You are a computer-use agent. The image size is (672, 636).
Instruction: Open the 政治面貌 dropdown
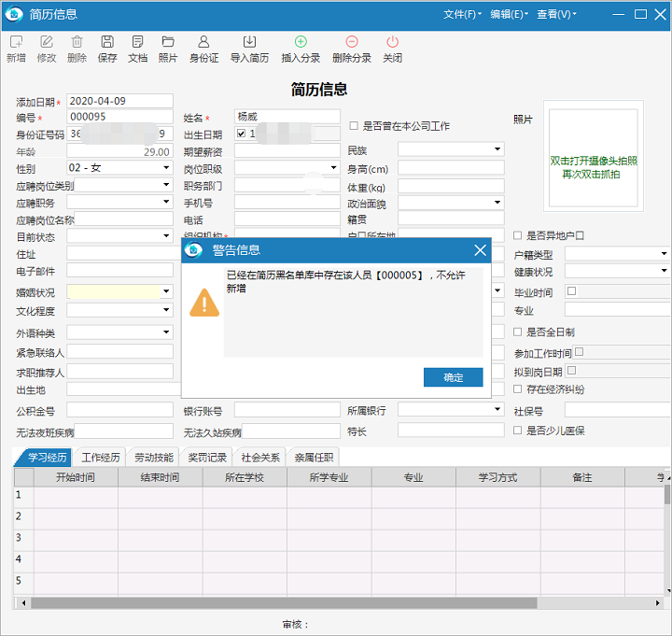click(x=497, y=203)
